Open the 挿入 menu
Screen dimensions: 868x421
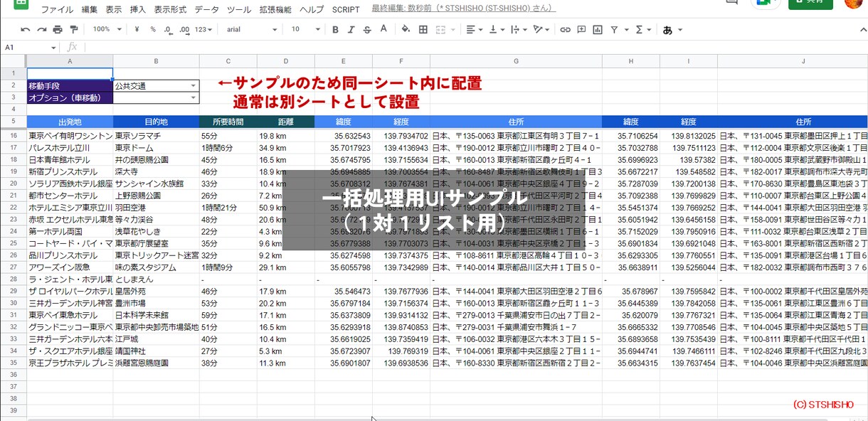click(x=138, y=10)
